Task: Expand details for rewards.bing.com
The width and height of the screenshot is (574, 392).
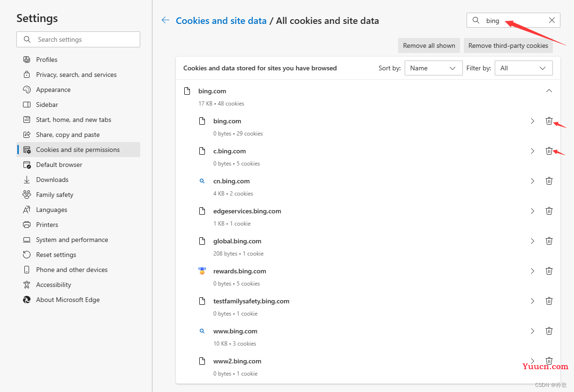Action: [532, 271]
